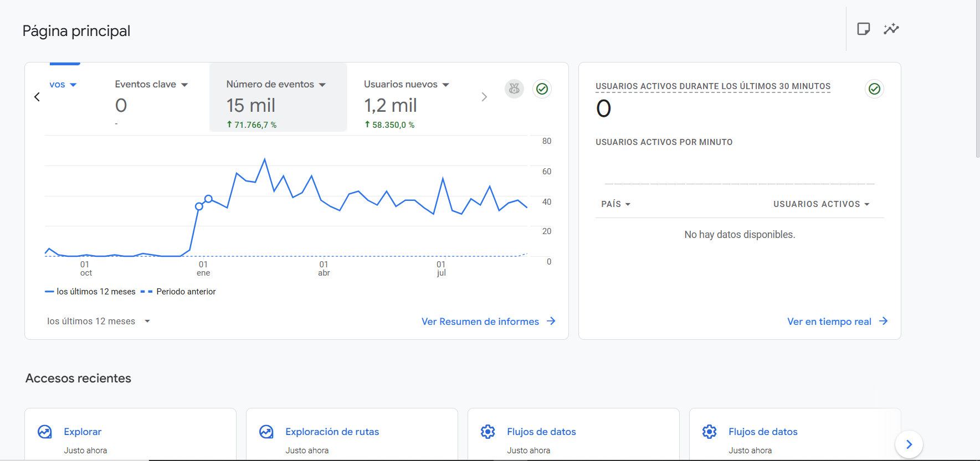Click the '01 oct' axis label
This screenshot has width=980, height=461.
(x=85, y=268)
